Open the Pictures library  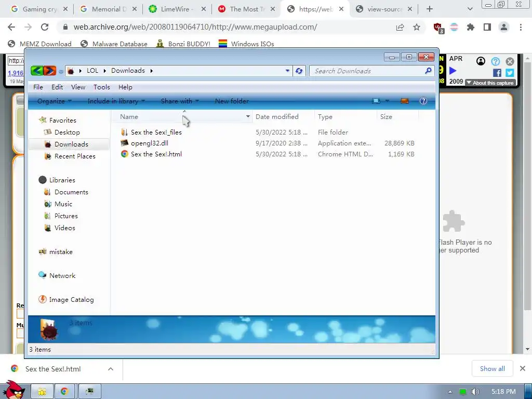click(x=66, y=216)
